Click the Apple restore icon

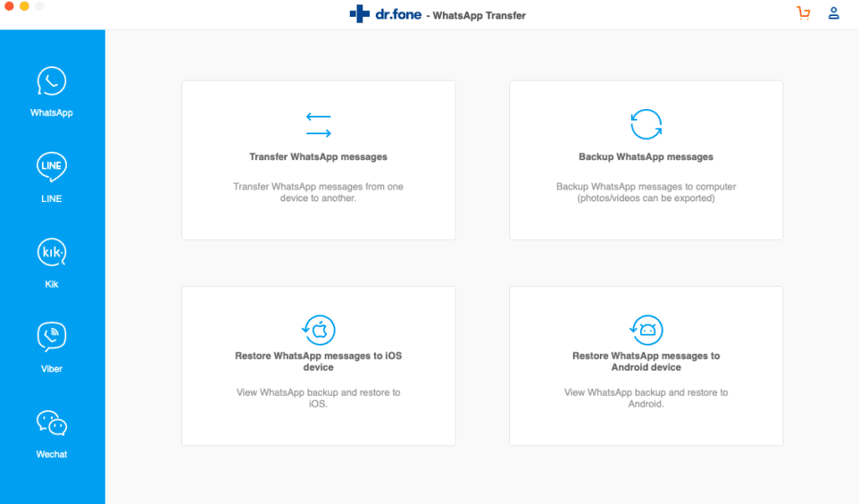point(318,330)
